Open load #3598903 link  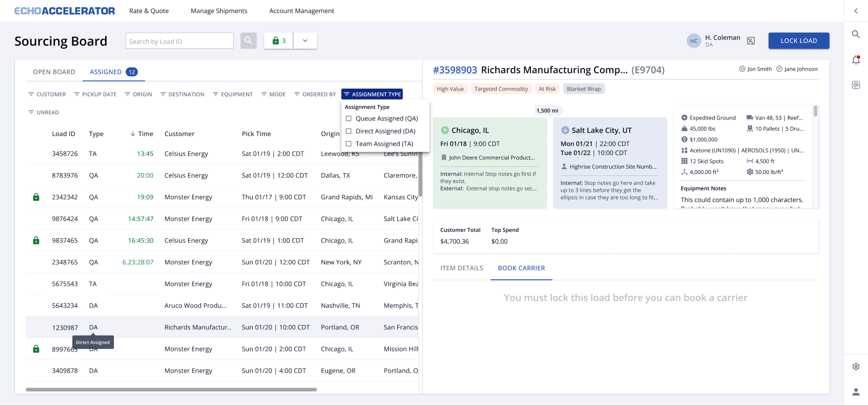(x=455, y=70)
